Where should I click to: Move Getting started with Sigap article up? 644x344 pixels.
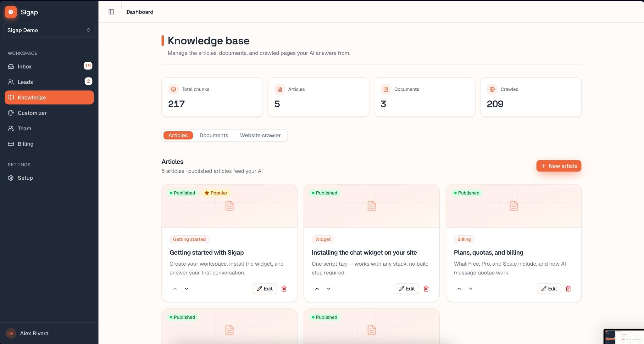pos(175,289)
